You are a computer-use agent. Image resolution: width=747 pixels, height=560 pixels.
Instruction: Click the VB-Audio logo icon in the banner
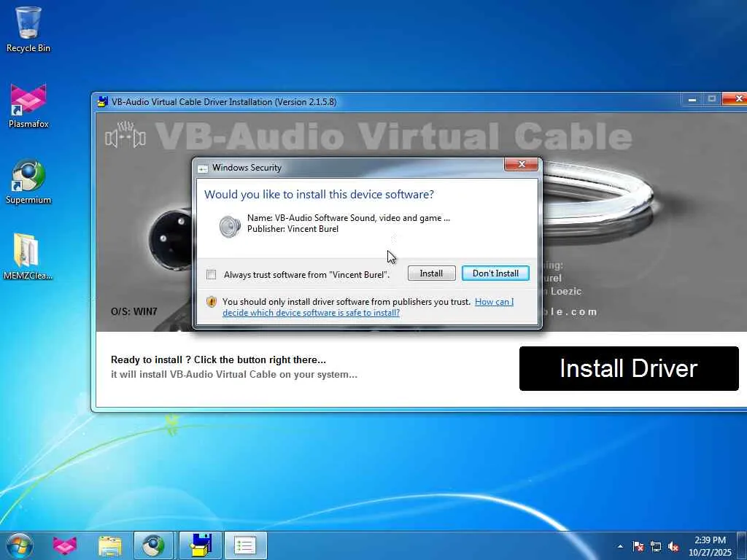pos(125,136)
